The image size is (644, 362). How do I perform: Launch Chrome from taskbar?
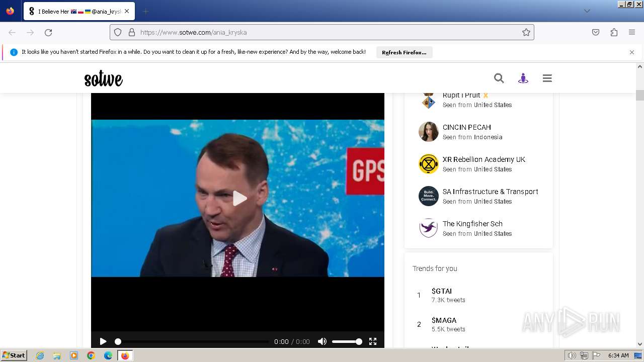[91, 355]
